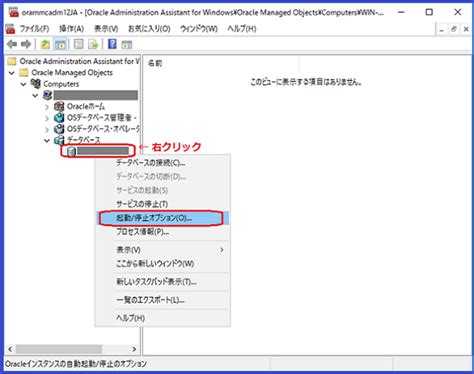Open the 表示(V) menu in the menu bar
Viewport: 474px width, 374px height.
tap(106, 29)
